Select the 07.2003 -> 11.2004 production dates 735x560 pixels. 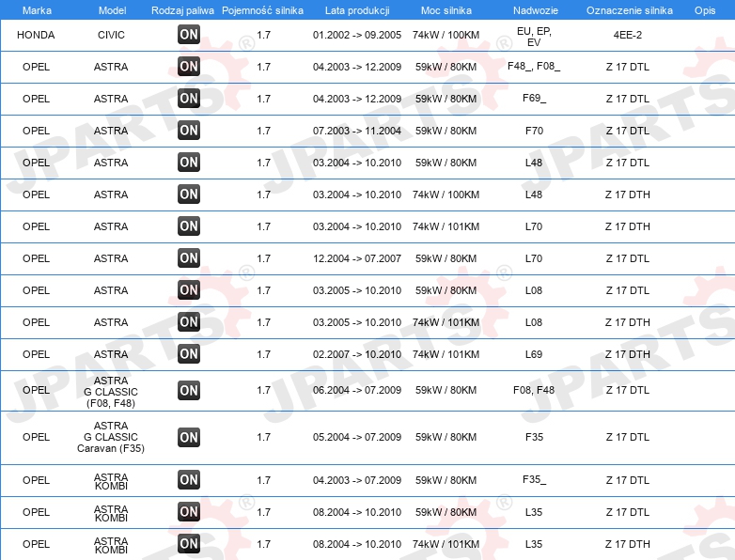tap(357, 131)
